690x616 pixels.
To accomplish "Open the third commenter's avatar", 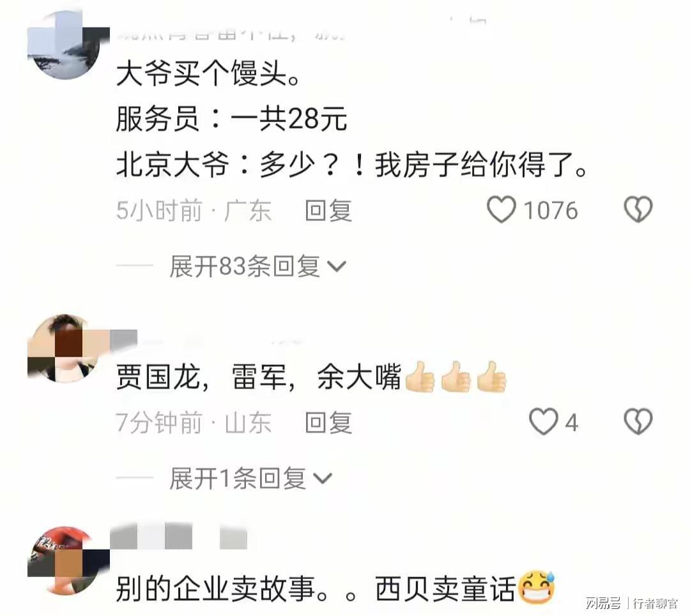I will (x=66, y=561).
